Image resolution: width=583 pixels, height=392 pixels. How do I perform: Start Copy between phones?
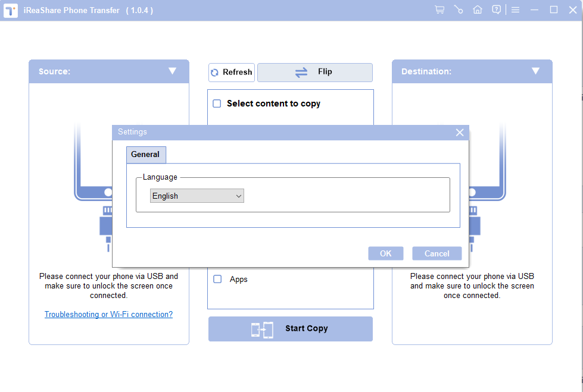coord(291,329)
